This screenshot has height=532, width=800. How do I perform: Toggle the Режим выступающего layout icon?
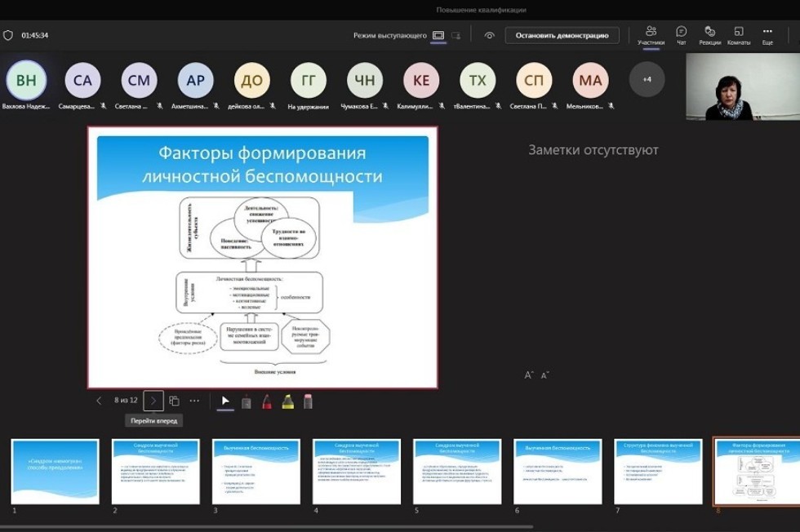[438, 35]
